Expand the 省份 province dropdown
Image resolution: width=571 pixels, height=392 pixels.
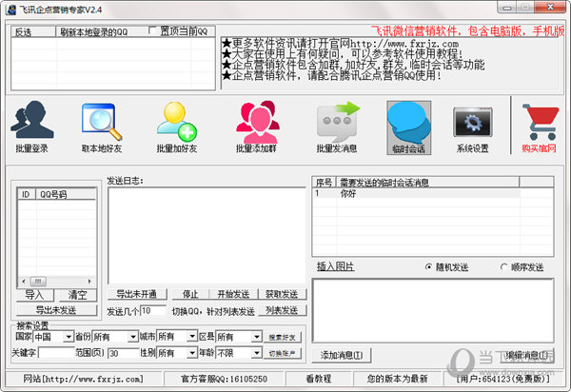click(x=133, y=337)
